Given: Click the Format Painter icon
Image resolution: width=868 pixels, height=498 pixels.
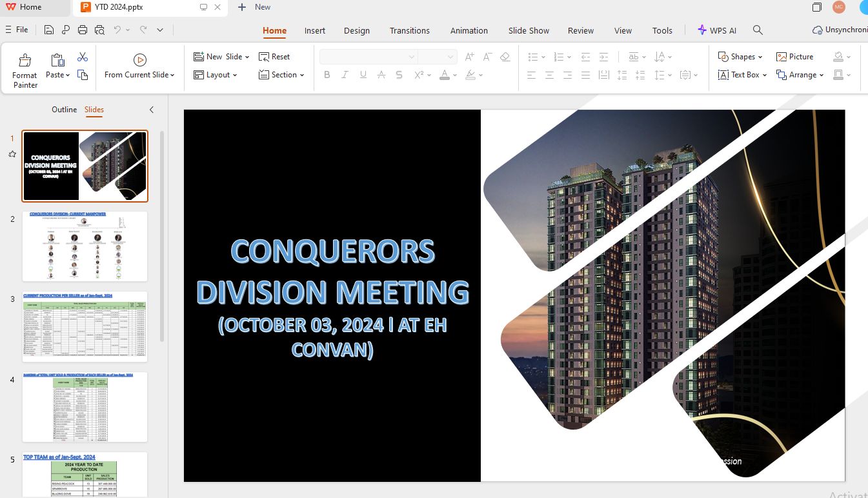Looking at the screenshot, I should [x=25, y=61].
